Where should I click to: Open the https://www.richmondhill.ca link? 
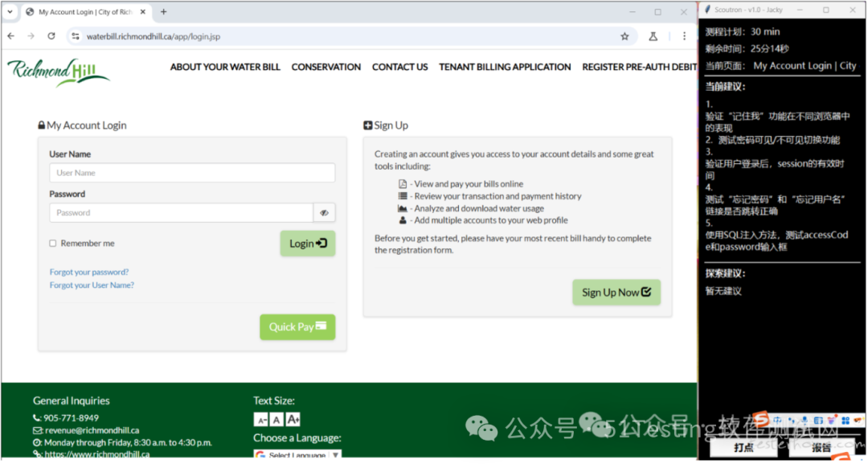[97, 454]
